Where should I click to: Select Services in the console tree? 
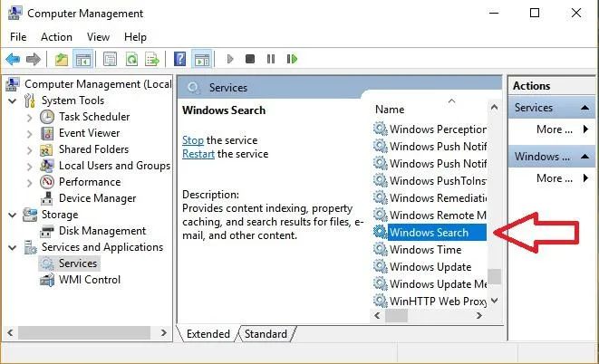click(78, 263)
